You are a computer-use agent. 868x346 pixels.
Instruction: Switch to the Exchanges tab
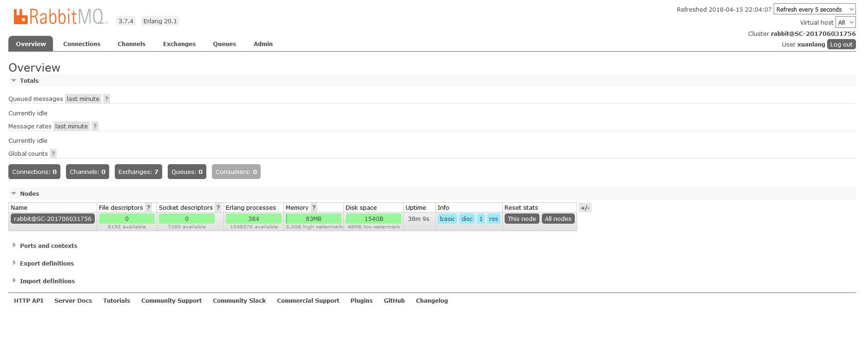179,44
